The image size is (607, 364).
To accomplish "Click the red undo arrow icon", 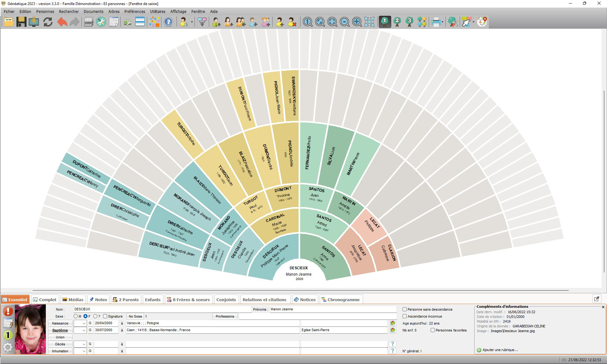I will (x=62, y=22).
